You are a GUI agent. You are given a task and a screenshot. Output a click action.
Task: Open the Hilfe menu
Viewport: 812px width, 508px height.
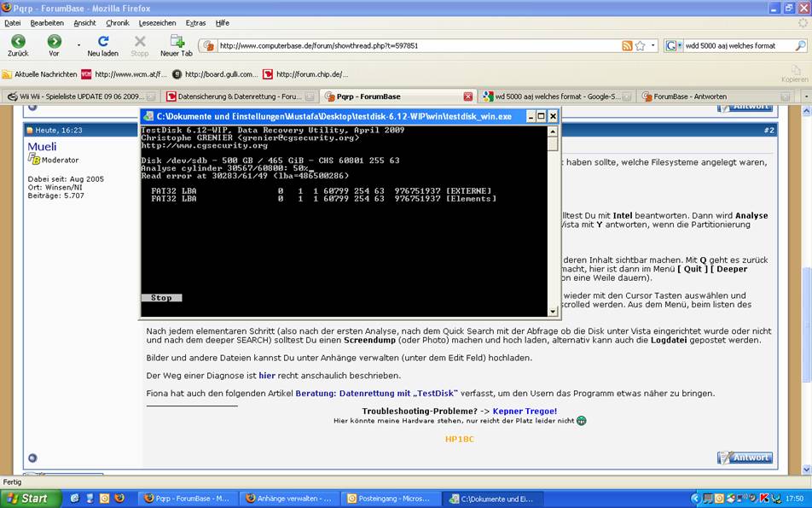point(223,23)
